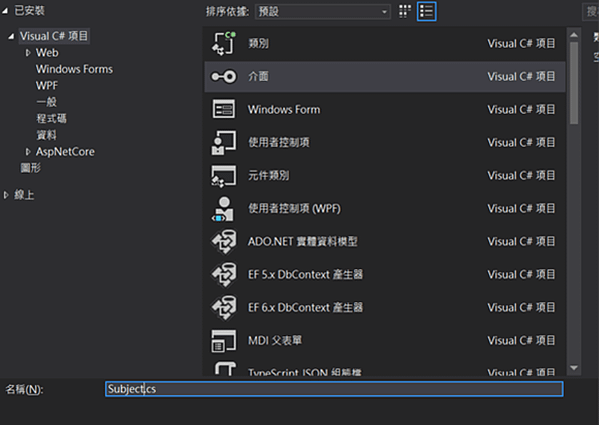Select 一般 category in tree
This screenshot has width=599, height=425.
pos(46,102)
